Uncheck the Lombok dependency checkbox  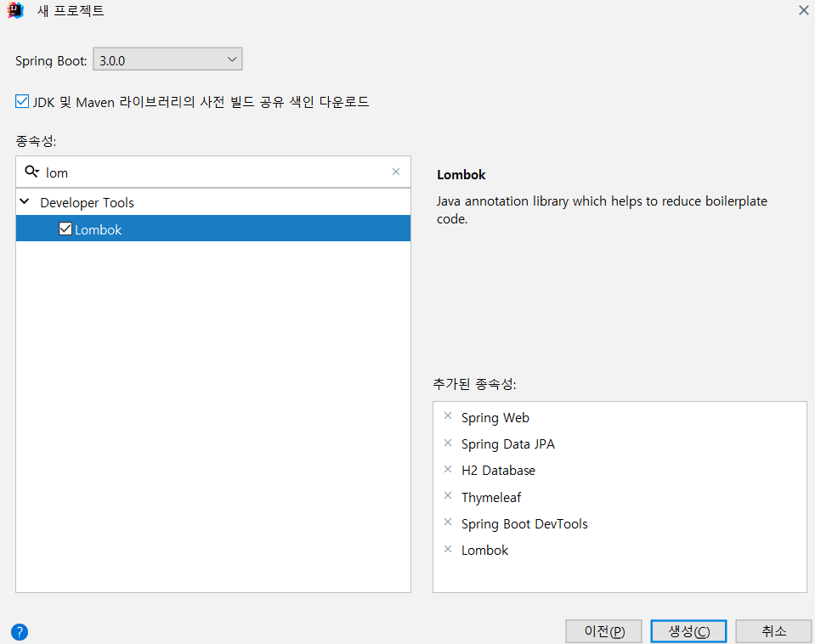[65, 229]
